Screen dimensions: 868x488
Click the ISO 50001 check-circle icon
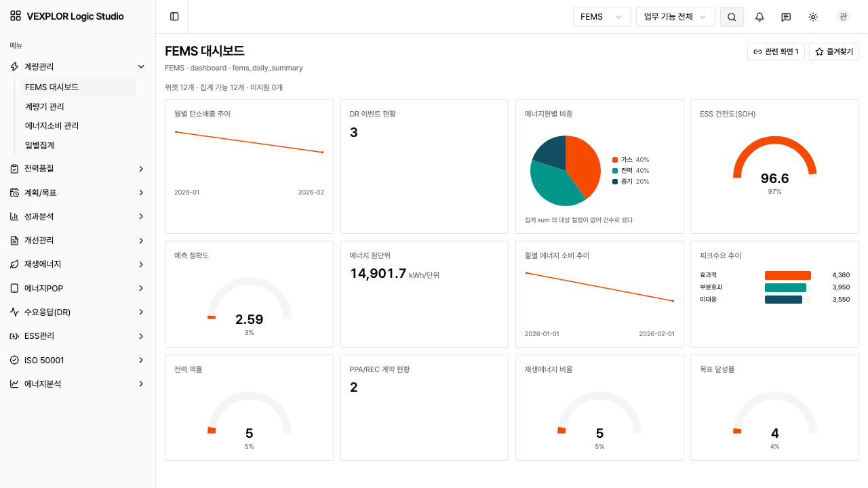tap(14, 360)
